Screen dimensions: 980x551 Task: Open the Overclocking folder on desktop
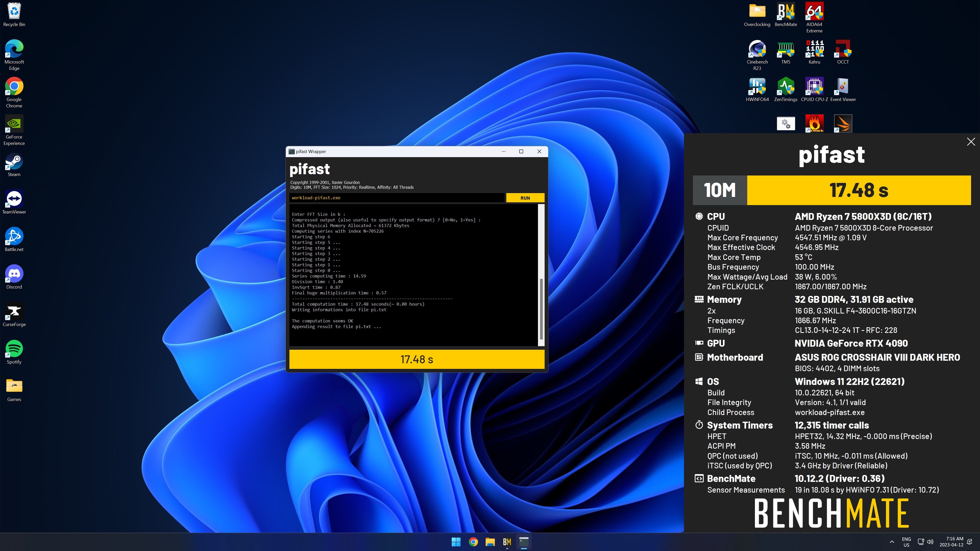tap(757, 15)
